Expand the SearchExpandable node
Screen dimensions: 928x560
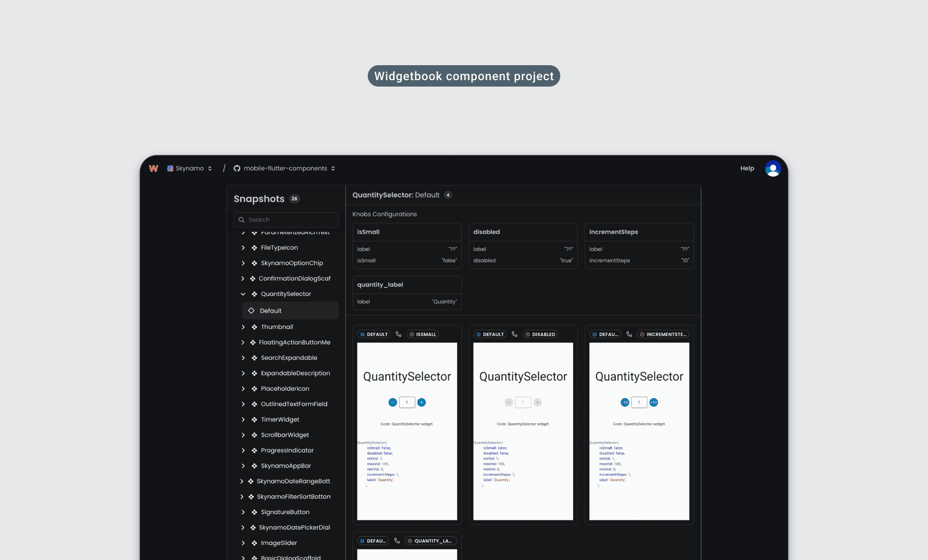[x=243, y=358]
